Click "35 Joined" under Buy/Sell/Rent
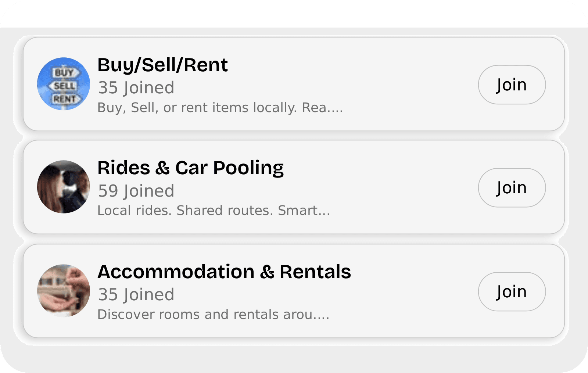 (x=136, y=88)
